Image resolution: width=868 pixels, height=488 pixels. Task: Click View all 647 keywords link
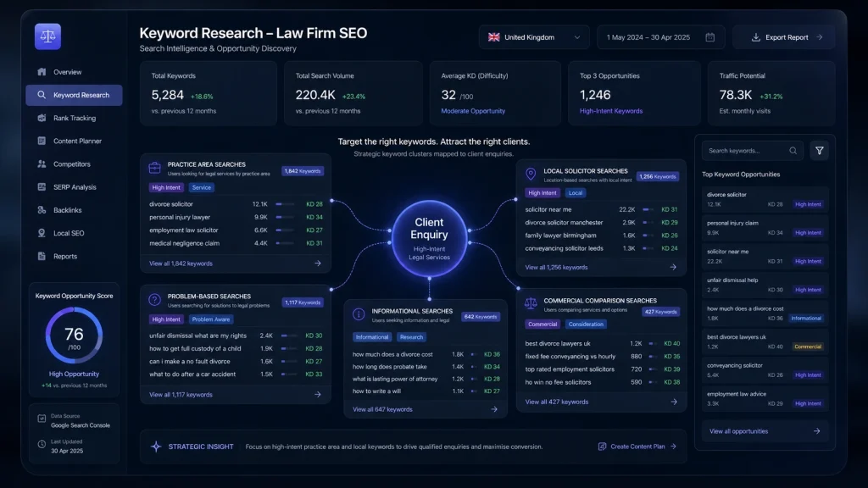tap(382, 409)
